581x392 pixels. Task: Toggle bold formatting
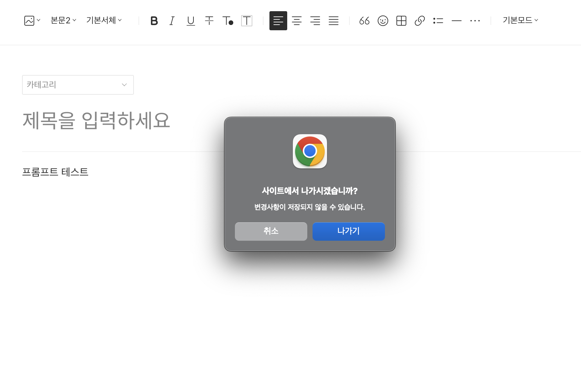pyautogui.click(x=154, y=21)
